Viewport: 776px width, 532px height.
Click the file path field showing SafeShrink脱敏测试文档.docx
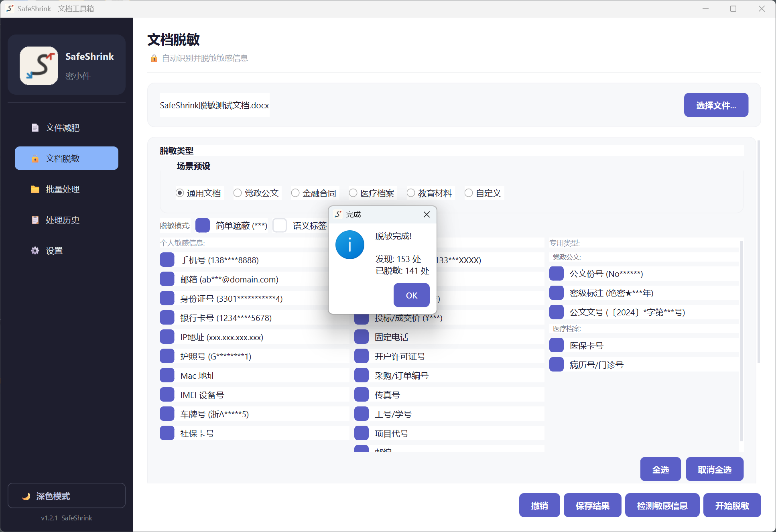pos(215,105)
